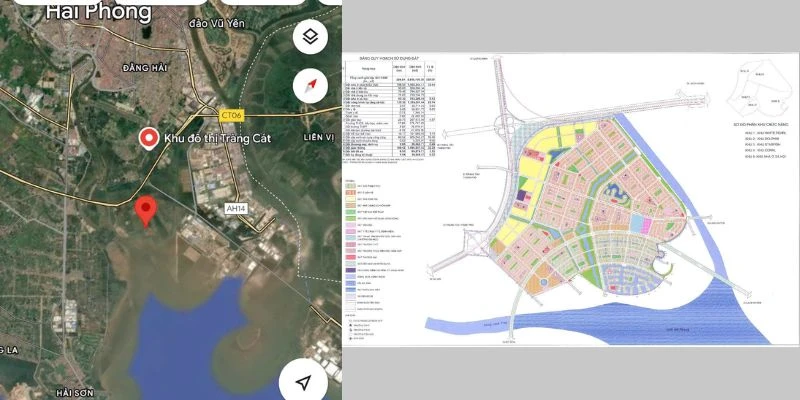Screen dimensions: 800x400
Task: Click the Khu đô thị Tràng Cát label
Action: [217, 138]
